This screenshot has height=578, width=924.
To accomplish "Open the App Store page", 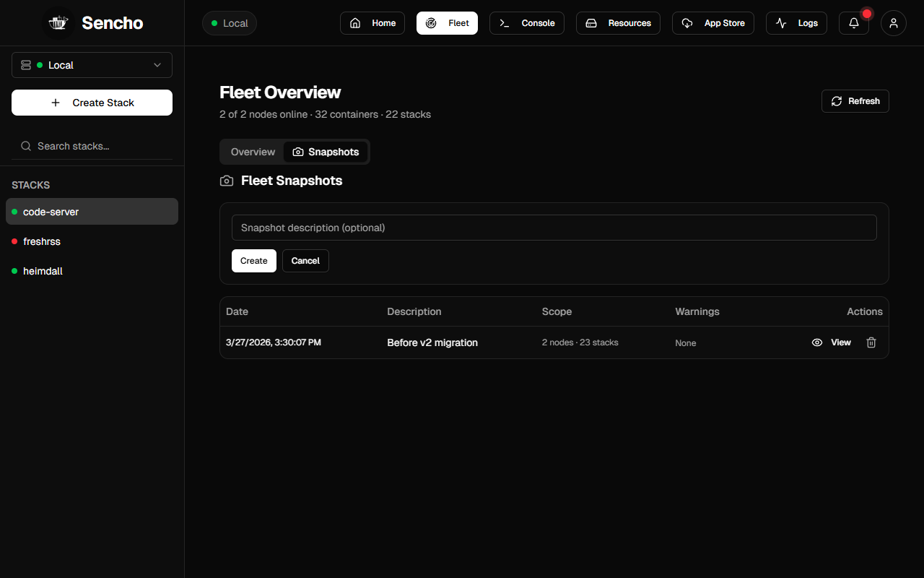I will tap(713, 23).
